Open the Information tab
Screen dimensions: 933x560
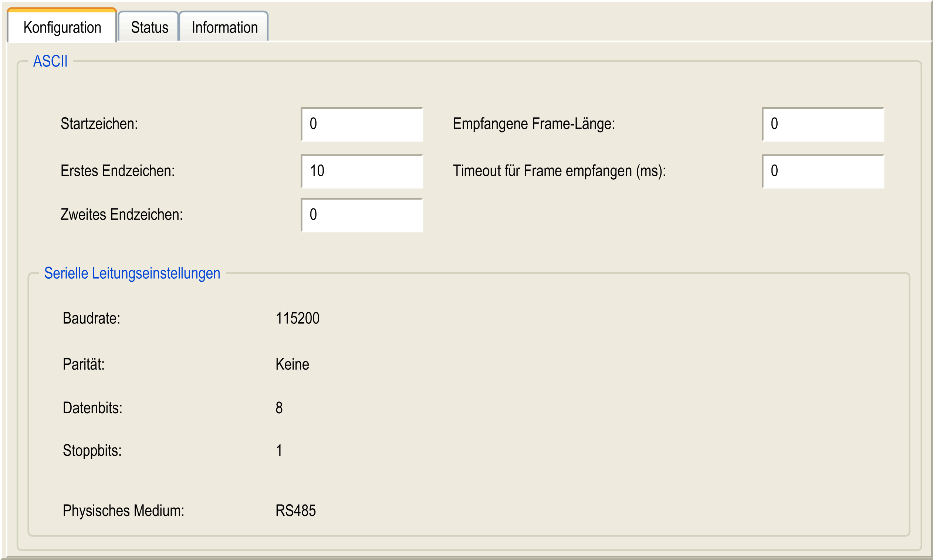(224, 27)
